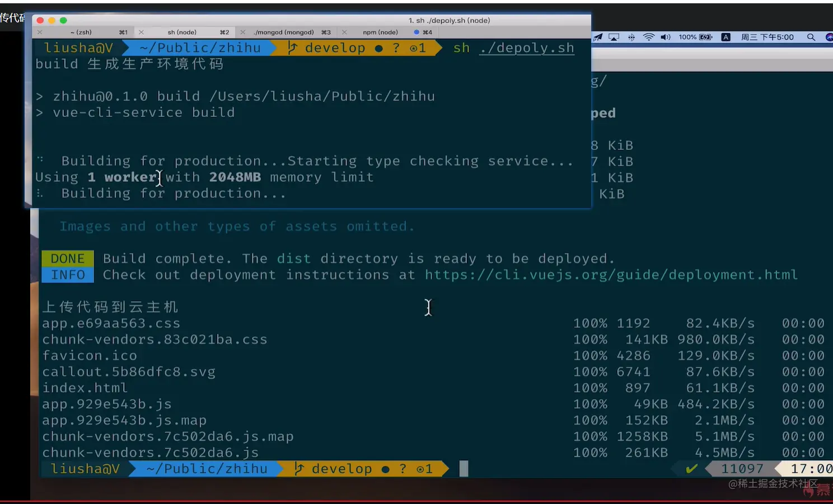
Task: Click the file name app.e69aa563.css
Action: 111,323
